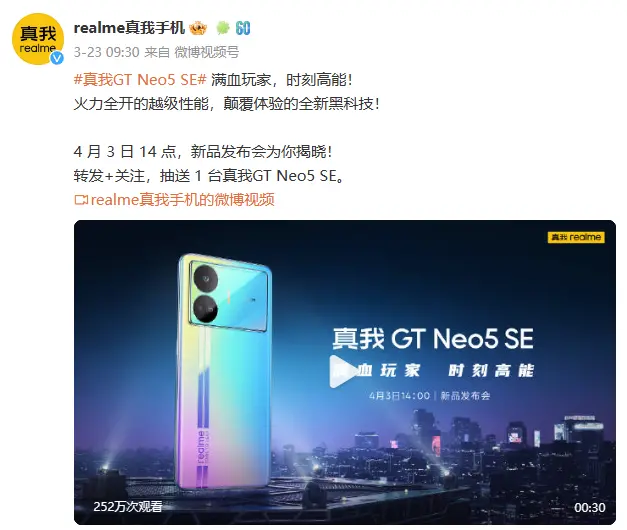Click the 真我 GT Neo5 SE title in video
627x530 pixels.
(x=433, y=338)
